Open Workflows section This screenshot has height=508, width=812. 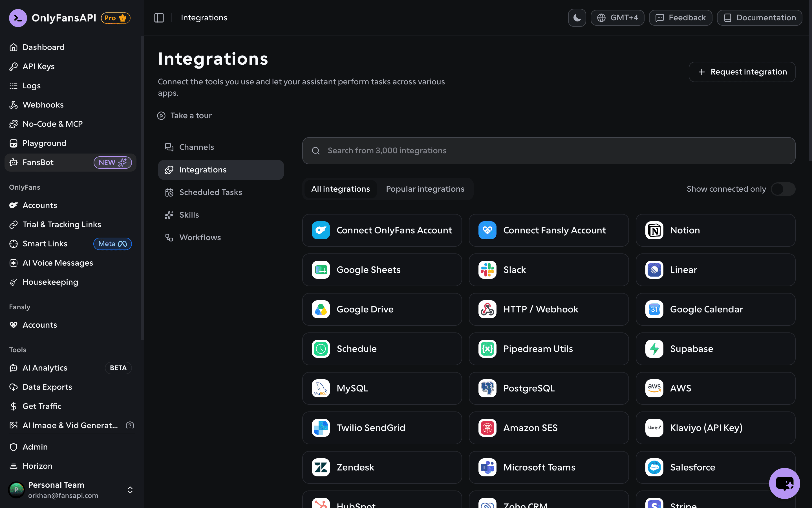click(221, 238)
